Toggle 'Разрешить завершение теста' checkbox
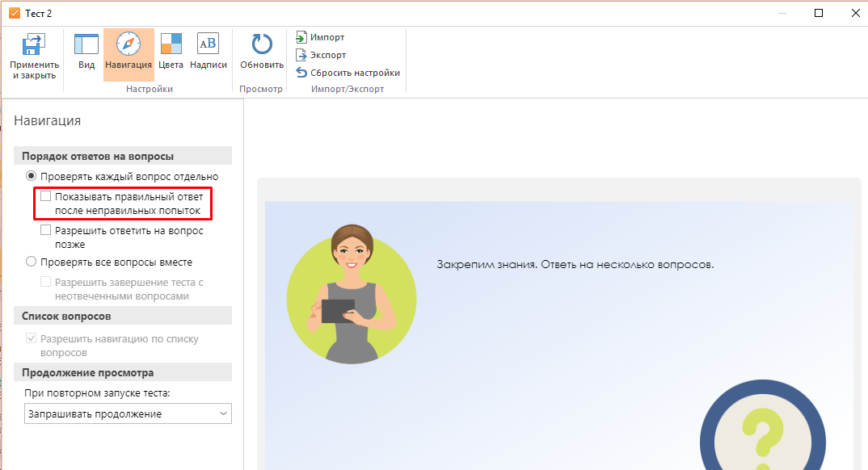Image resolution: width=868 pixels, height=470 pixels. tap(46, 282)
